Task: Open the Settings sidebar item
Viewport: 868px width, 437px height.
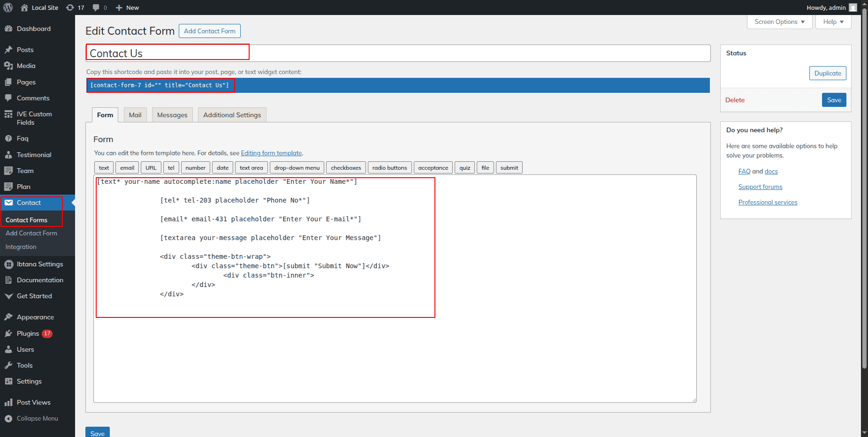Action: [29, 381]
